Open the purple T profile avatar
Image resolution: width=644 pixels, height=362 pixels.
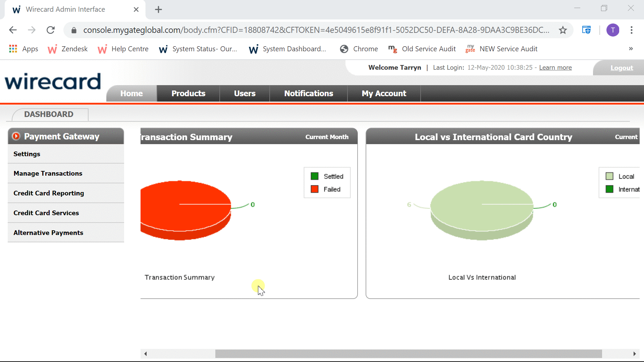tap(613, 30)
